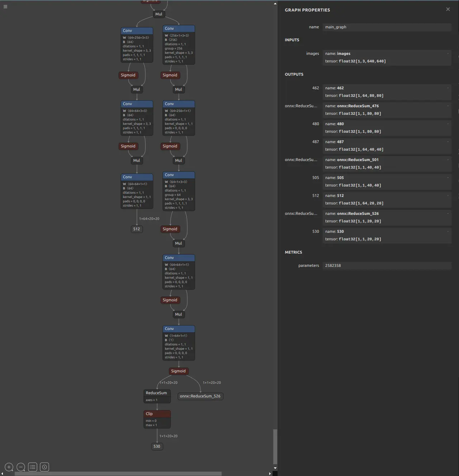The image size is (459, 476).
Task: Click the zoom out magnifier icon
Action: (x=21, y=467)
